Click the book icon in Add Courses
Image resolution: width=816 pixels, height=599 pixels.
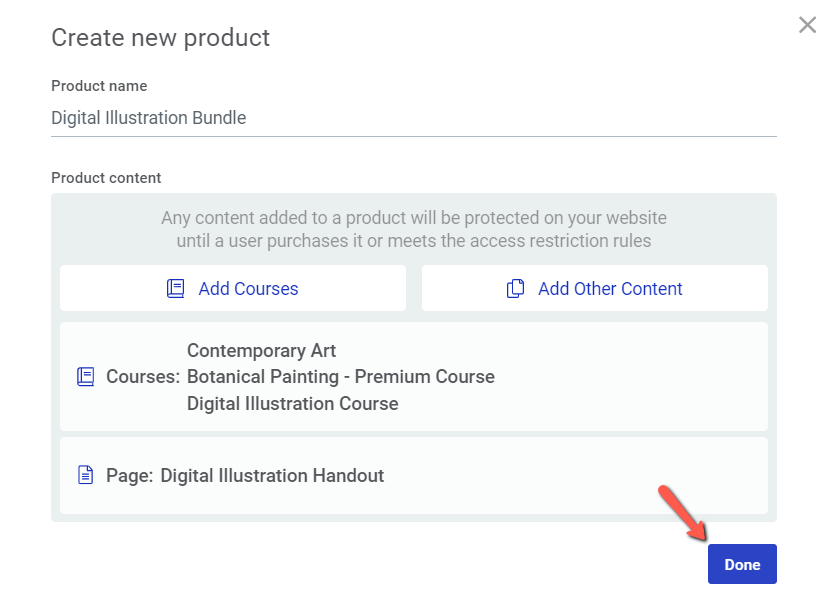[x=175, y=288]
